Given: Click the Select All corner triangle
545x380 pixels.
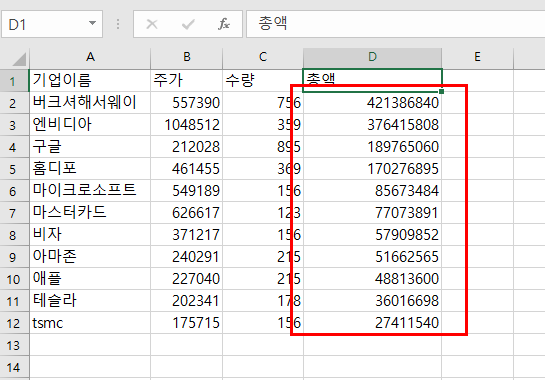Looking at the screenshot, I should pyautogui.click(x=19, y=59).
